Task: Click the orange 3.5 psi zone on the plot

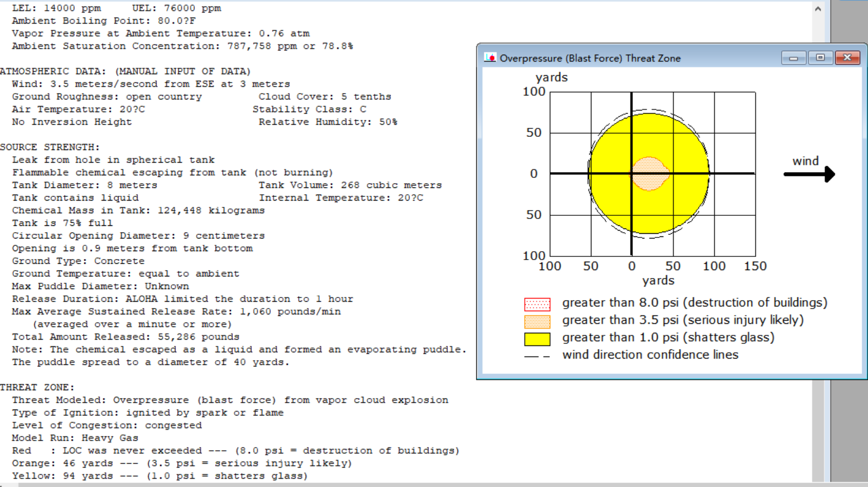Action: pos(650,173)
